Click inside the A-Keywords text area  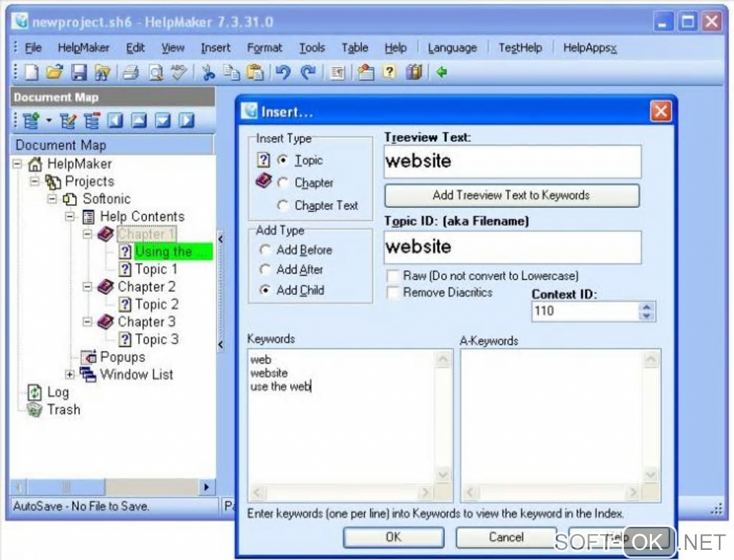(553, 417)
